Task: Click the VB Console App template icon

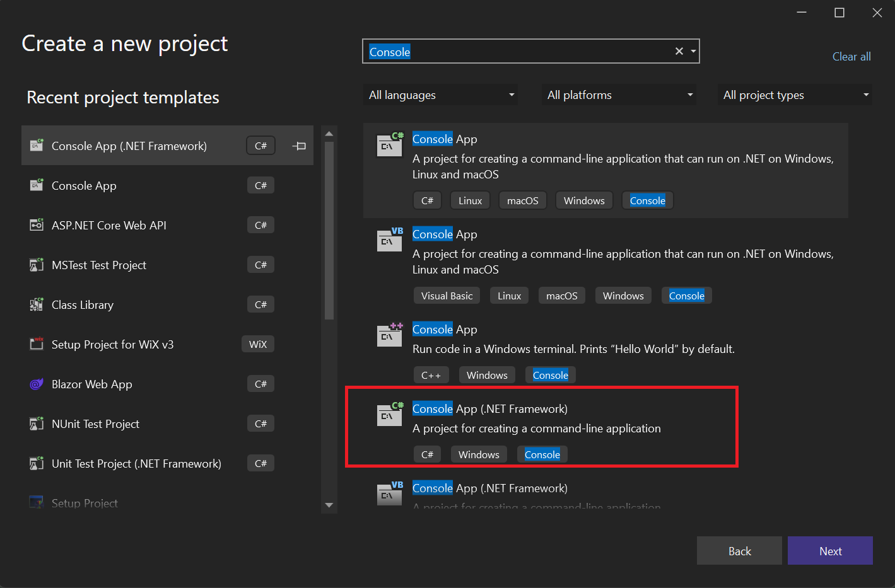Action: pyautogui.click(x=389, y=239)
